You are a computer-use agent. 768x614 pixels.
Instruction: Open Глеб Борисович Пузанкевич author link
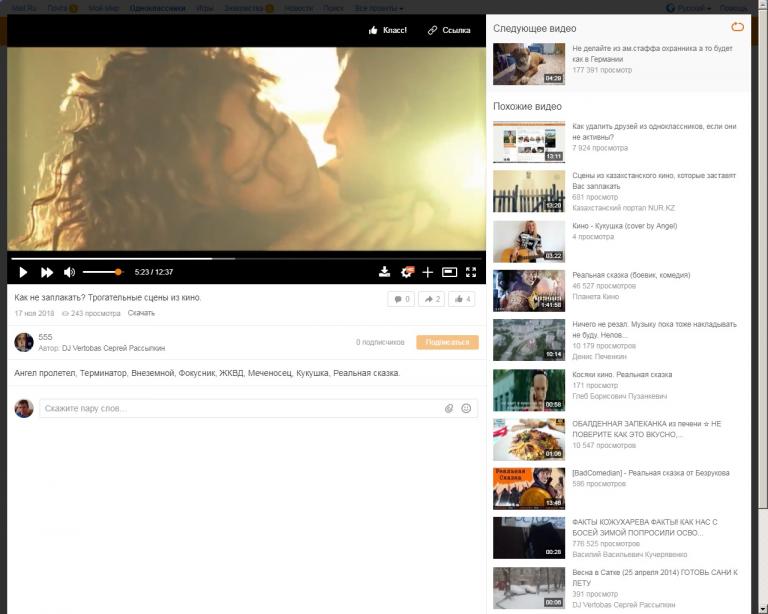tap(620, 396)
